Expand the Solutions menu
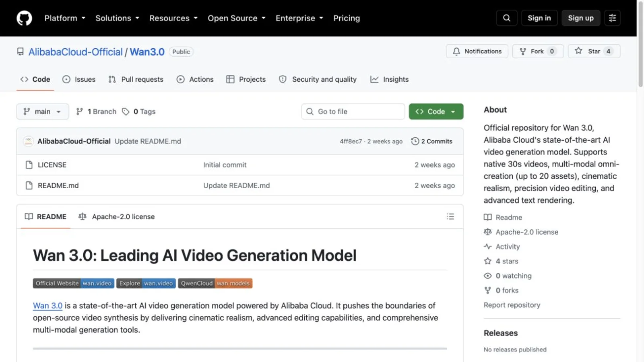644x362 pixels. pyautogui.click(x=117, y=18)
